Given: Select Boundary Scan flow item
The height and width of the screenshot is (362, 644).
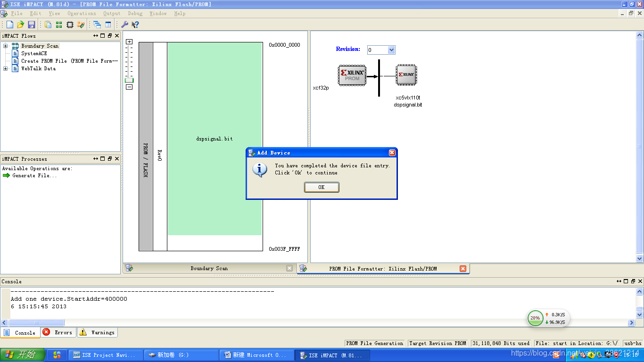Looking at the screenshot, I should tap(40, 46).
